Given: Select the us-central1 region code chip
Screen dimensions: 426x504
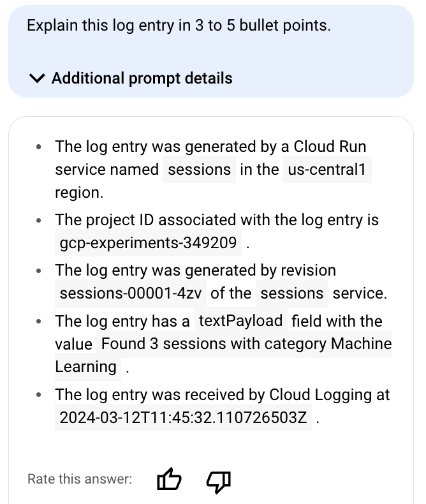Looking at the screenshot, I should tap(328, 170).
